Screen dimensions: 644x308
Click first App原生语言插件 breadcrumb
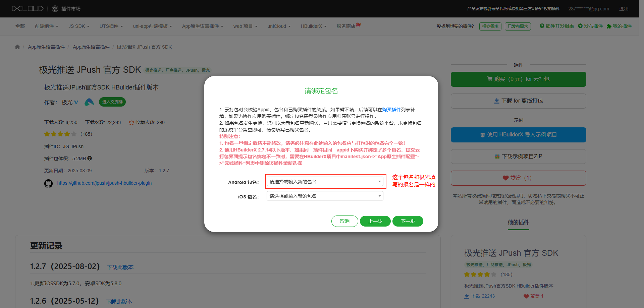pos(46,47)
